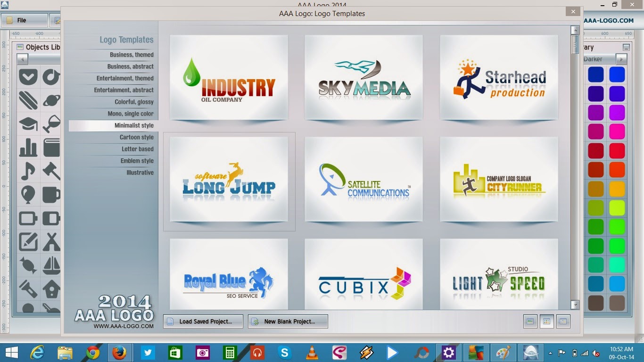Open Skype from the taskbar
This screenshot has height=362, width=644.
tap(284, 352)
